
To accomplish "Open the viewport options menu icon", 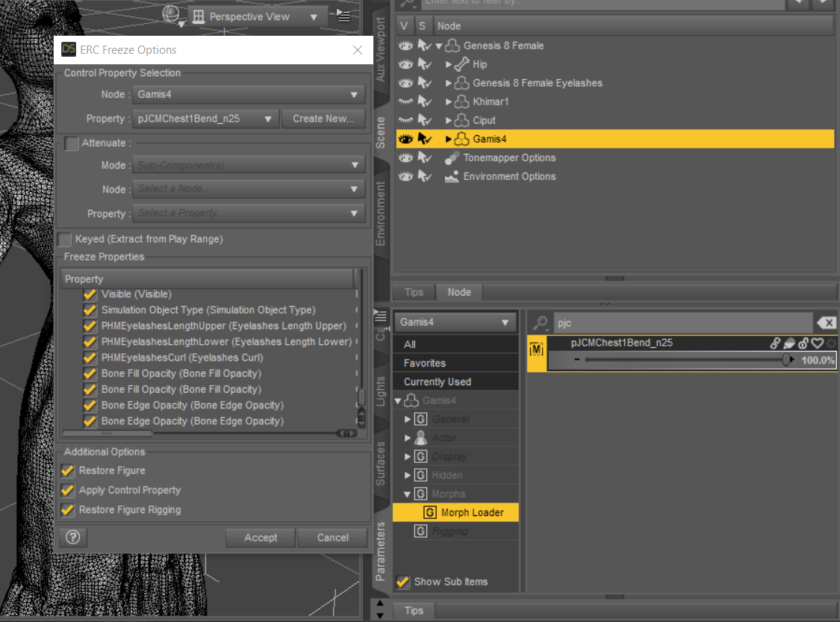I will pyautogui.click(x=343, y=16).
